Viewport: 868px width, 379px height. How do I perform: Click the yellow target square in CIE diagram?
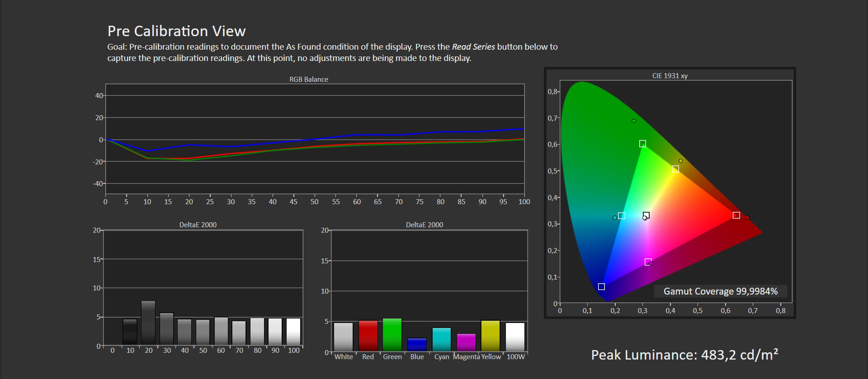(x=675, y=169)
